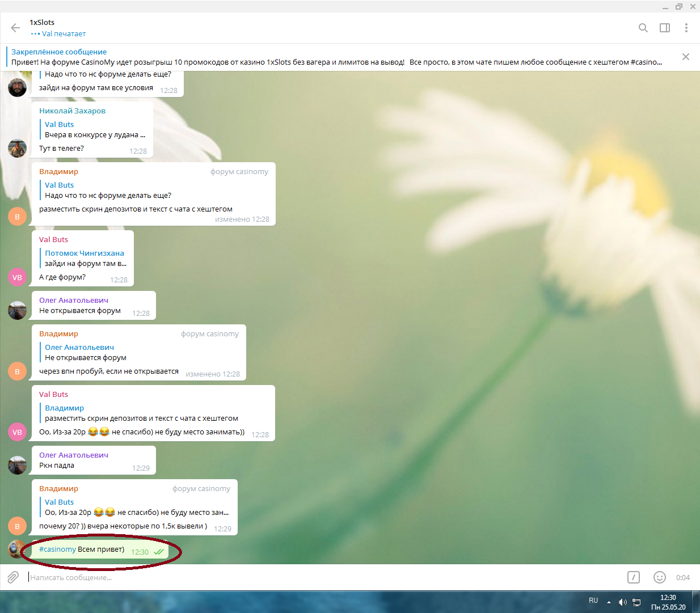Click Олег Анатольевич name on 'Ркн падла'
This screenshot has height=613, width=700.
point(73,455)
